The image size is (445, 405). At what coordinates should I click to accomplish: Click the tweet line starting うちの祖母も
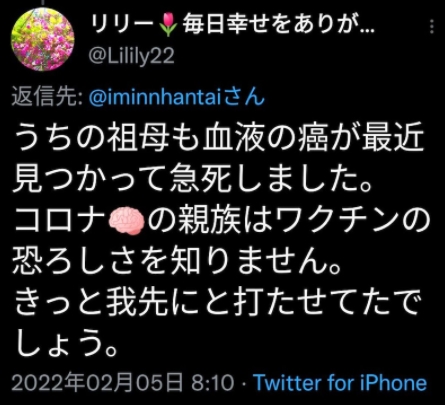click(219, 138)
